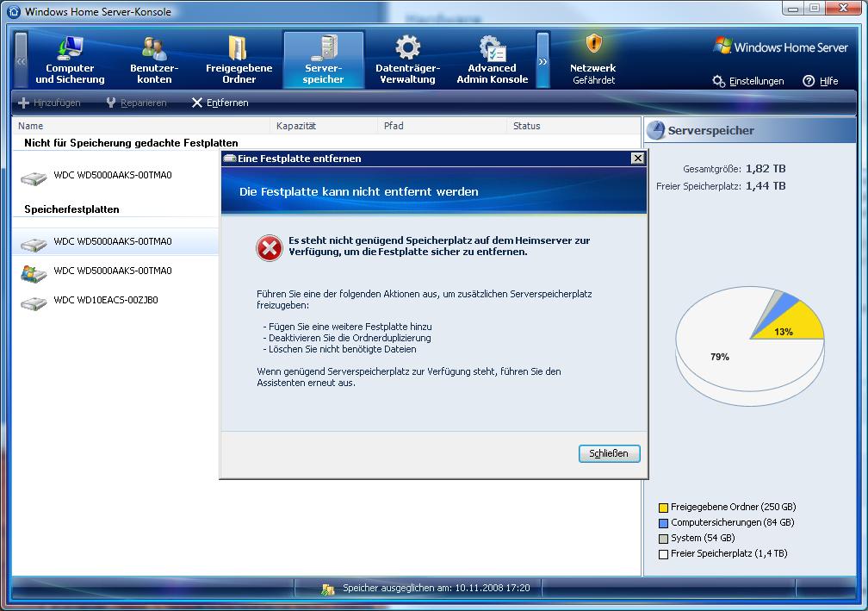The width and height of the screenshot is (868, 611).
Task: Switch to the Freigegebene Ordner tab
Action: tap(239, 59)
